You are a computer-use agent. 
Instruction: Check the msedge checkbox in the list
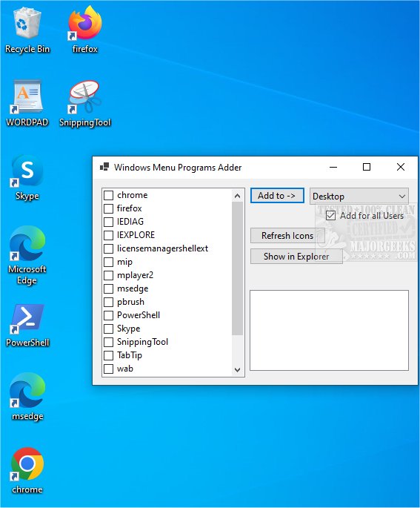pos(108,288)
